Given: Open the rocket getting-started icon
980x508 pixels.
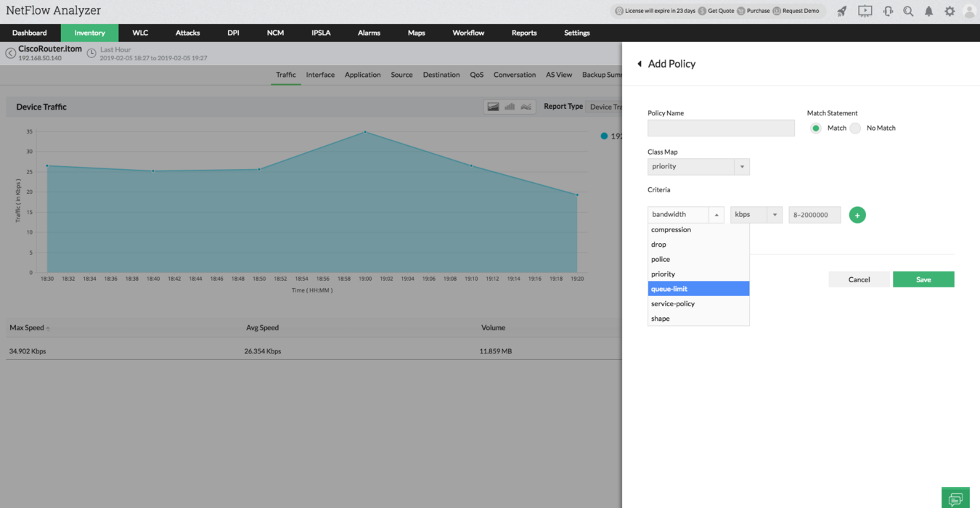Looking at the screenshot, I should [841, 10].
